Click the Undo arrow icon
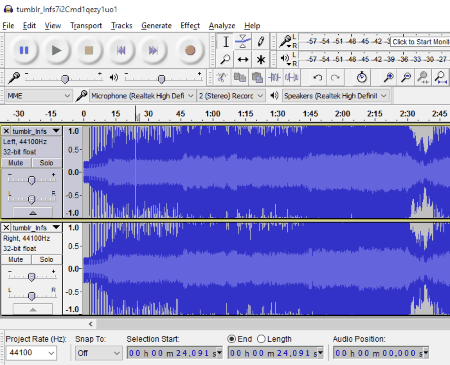 pos(318,78)
